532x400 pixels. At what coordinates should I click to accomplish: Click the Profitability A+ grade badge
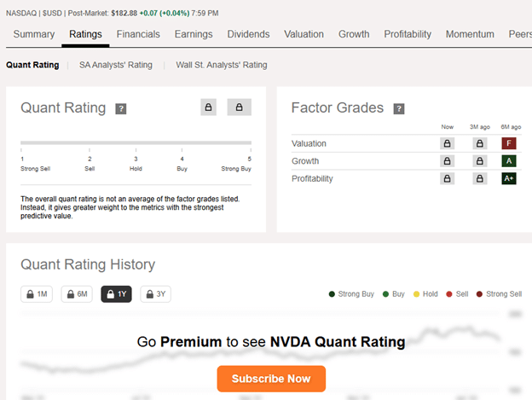pos(509,178)
